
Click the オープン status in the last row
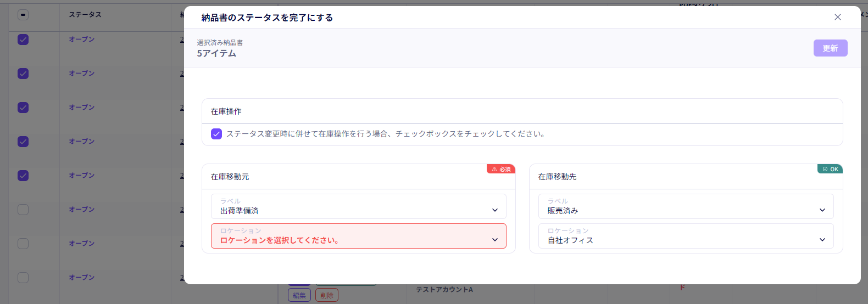point(82,278)
